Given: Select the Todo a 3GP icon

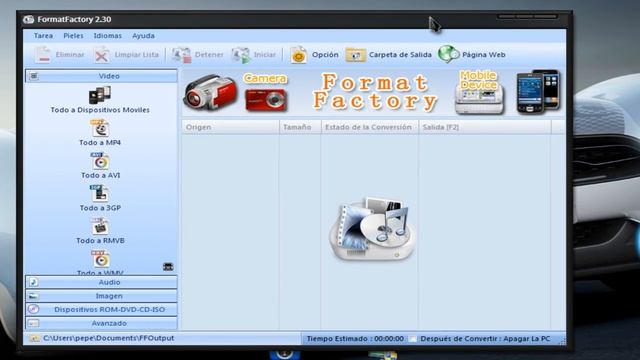Looking at the screenshot, I should coord(100,193).
